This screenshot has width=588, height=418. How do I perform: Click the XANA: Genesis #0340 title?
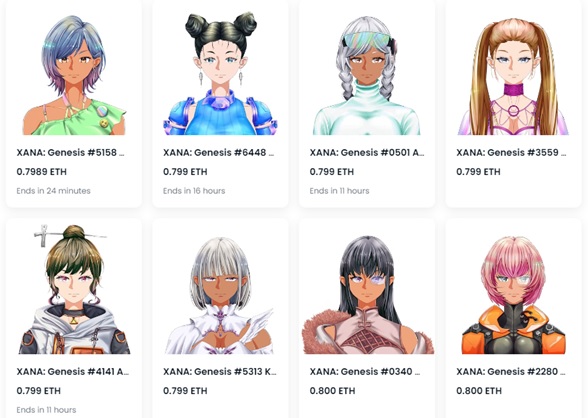365,372
